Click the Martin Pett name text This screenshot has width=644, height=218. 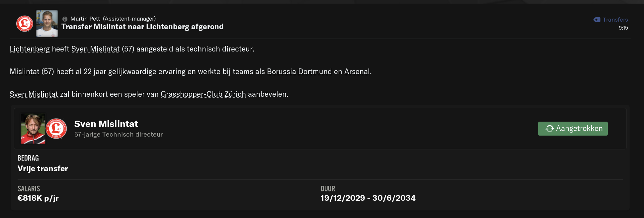[85, 19]
